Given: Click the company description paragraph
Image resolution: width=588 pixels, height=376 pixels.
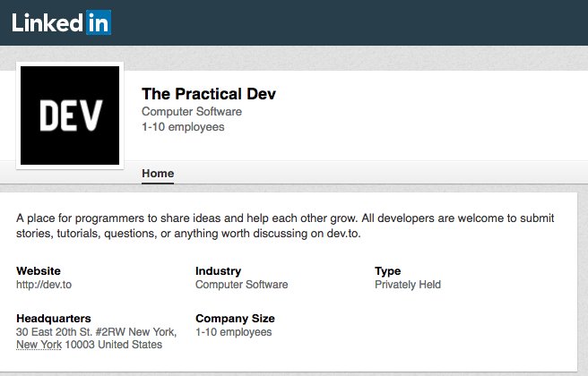Looking at the screenshot, I should [285, 226].
